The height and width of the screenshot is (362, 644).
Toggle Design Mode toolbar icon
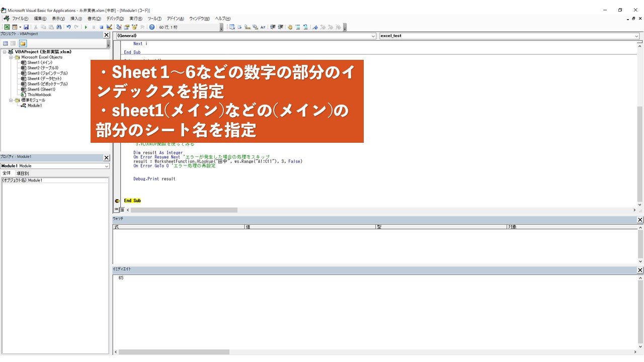pyautogui.click(x=109, y=27)
